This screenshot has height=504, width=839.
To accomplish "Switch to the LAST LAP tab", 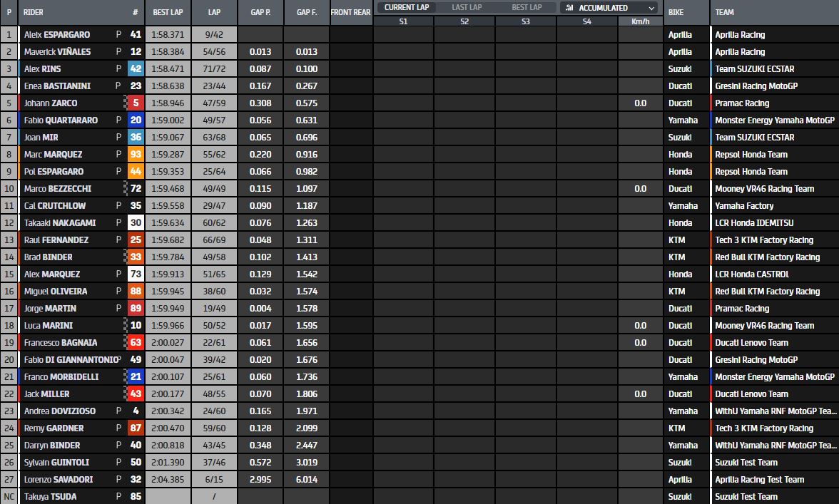I will click(467, 7).
